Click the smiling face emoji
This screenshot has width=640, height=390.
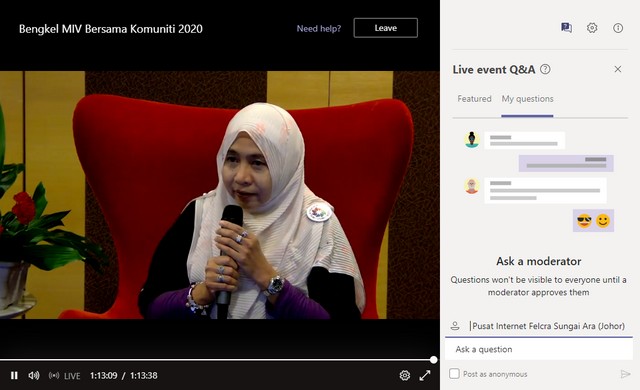coord(603,221)
